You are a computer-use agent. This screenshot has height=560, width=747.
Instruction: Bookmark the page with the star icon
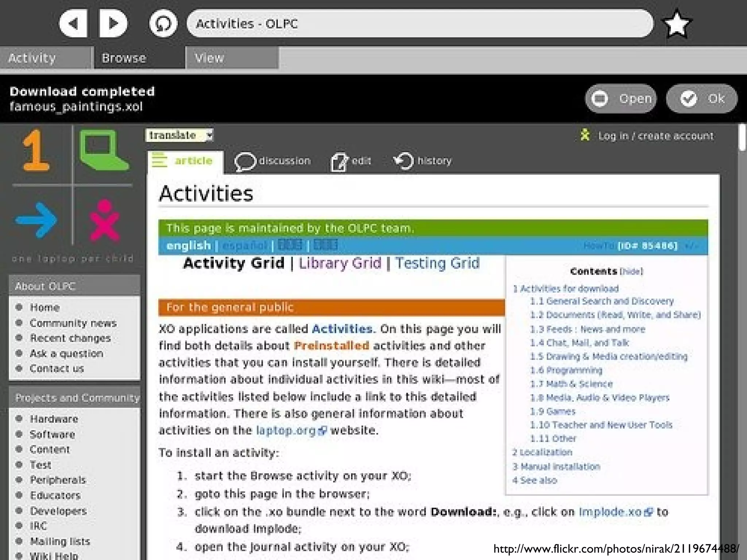[x=677, y=24]
